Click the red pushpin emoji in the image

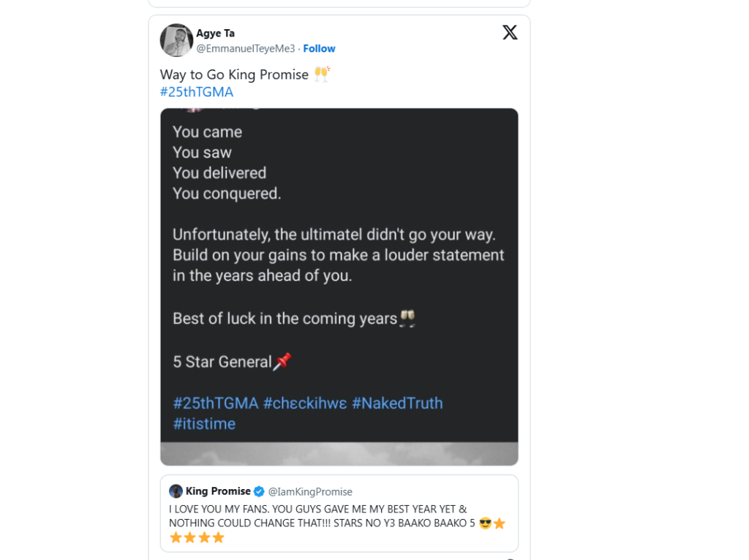(x=282, y=362)
